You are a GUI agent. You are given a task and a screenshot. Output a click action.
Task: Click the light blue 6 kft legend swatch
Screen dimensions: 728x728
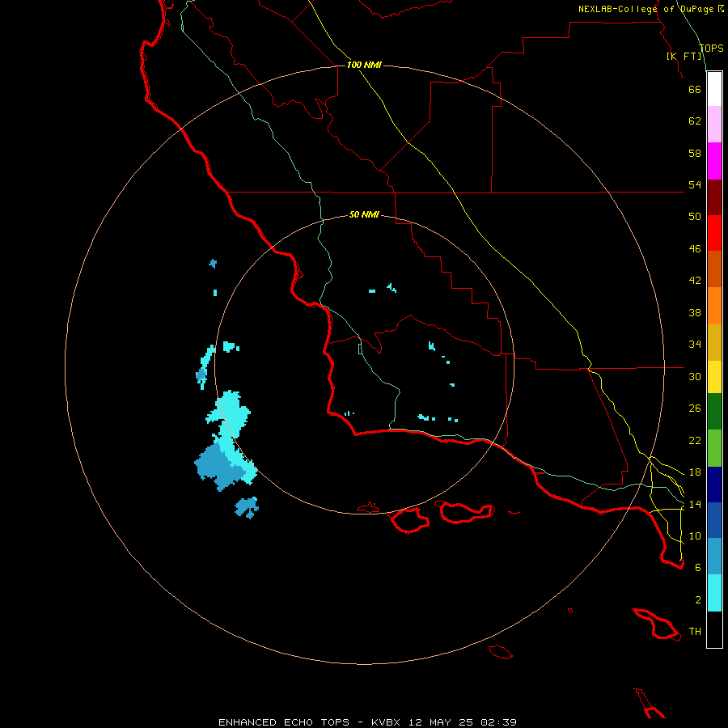pos(714,557)
